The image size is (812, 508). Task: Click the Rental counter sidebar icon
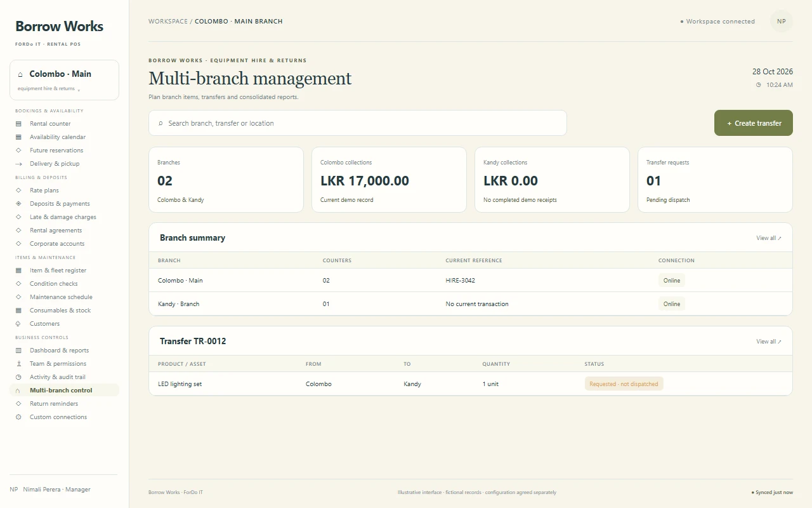coord(18,124)
